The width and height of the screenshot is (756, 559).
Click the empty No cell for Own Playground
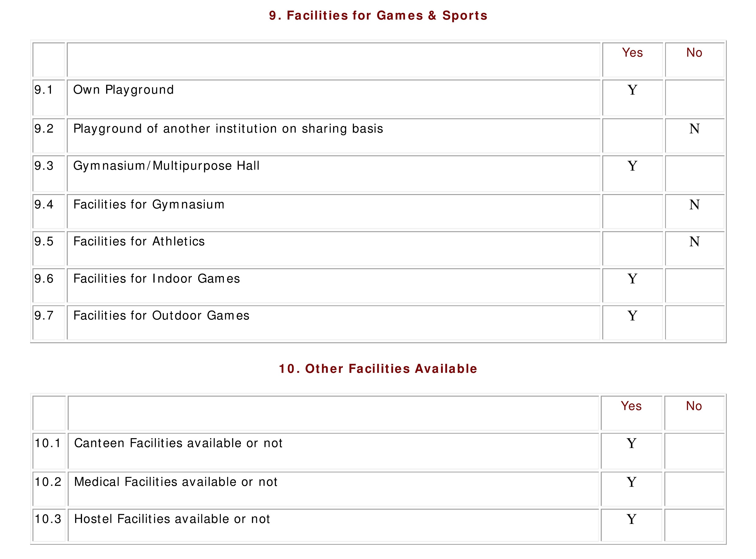click(x=694, y=98)
